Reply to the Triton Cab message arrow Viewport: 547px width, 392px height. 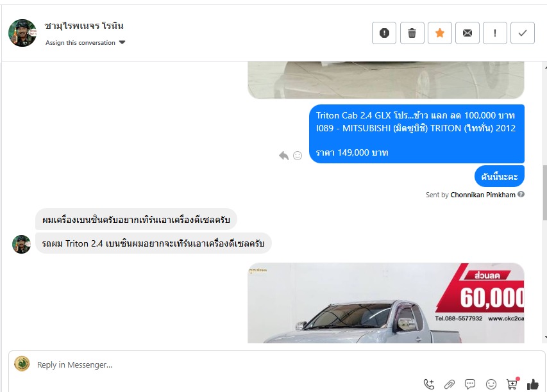tap(283, 156)
